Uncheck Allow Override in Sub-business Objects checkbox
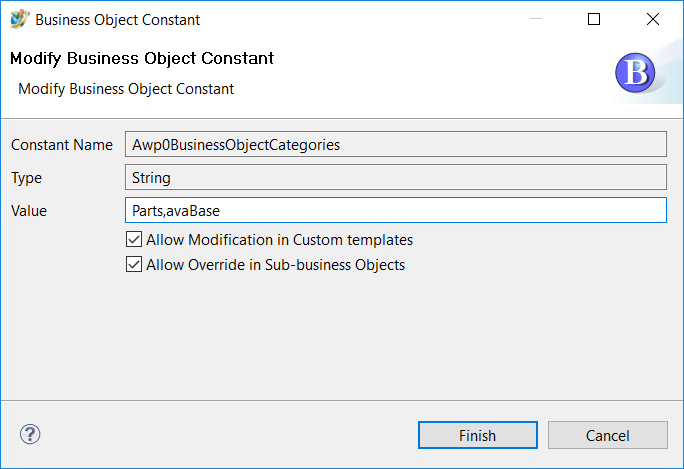The height and width of the screenshot is (469, 684). pos(134,265)
